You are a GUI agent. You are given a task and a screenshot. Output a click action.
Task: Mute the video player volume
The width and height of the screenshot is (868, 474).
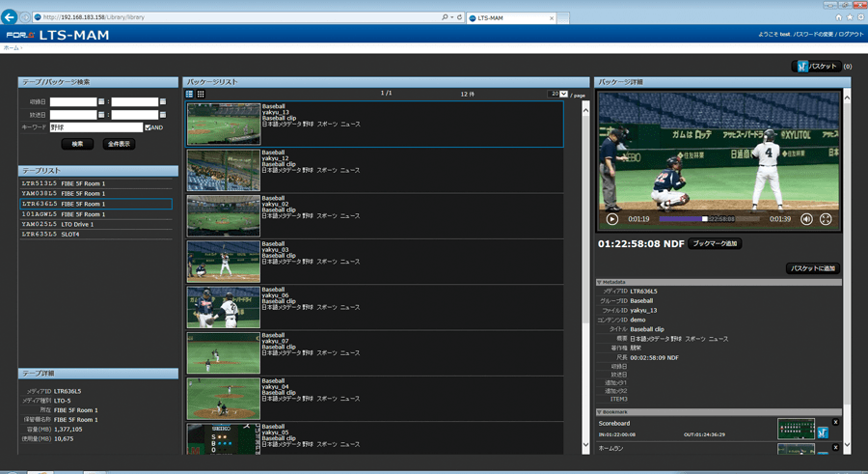(x=806, y=219)
